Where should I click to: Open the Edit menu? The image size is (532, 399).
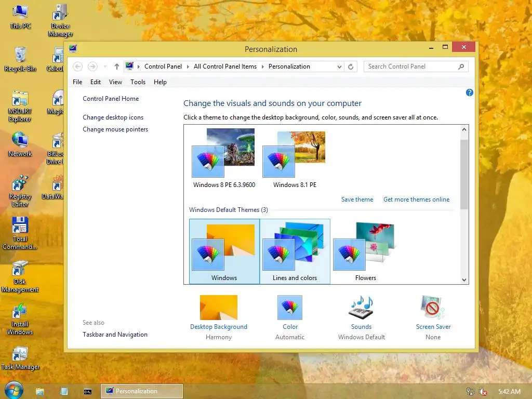96,82
